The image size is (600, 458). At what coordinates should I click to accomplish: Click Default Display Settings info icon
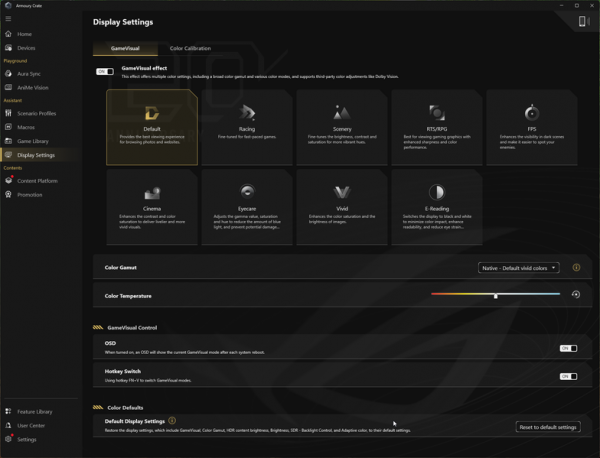click(172, 421)
